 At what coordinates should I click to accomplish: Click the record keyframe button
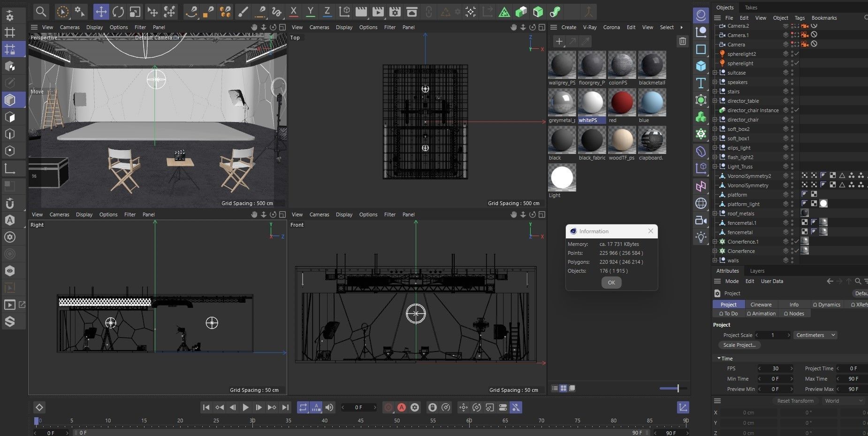[388, 407]
